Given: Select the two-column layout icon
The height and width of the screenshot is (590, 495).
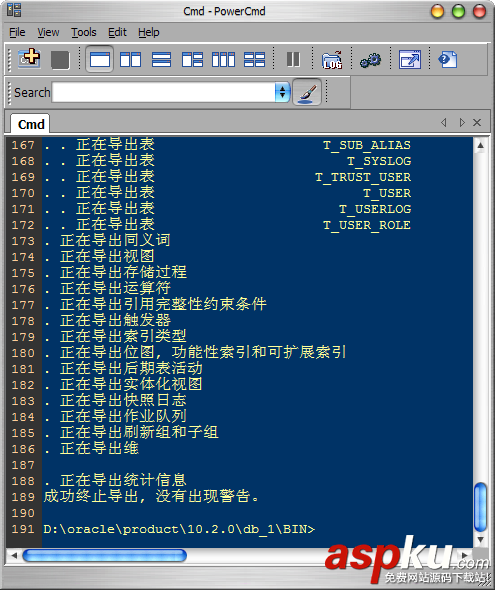Looking at the screenshot, I should [131, 59].
